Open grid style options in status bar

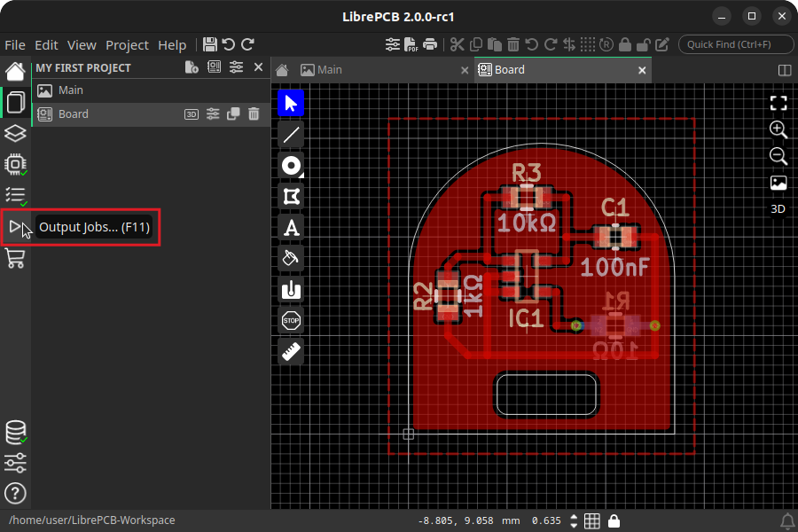592,520
